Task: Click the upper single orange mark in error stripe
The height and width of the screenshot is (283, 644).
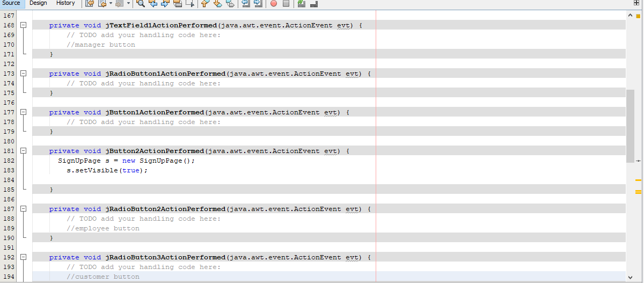Action: (639, 179)
